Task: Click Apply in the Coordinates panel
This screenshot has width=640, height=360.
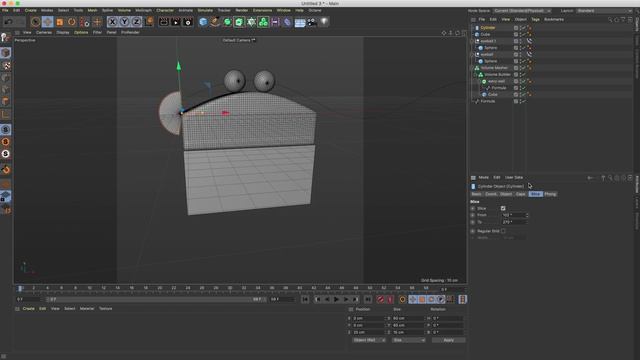Action: click(448, 340)
